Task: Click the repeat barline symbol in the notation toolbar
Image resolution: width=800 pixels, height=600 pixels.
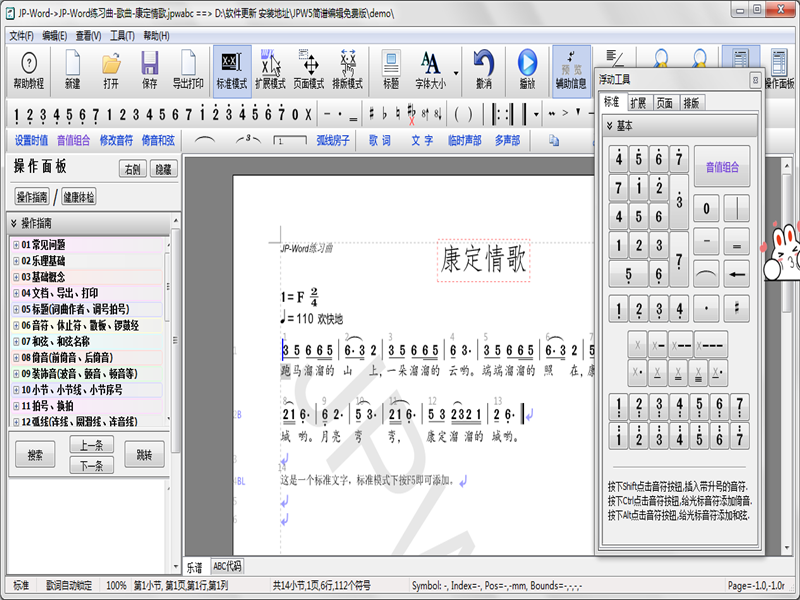Action: coord(502,114)
